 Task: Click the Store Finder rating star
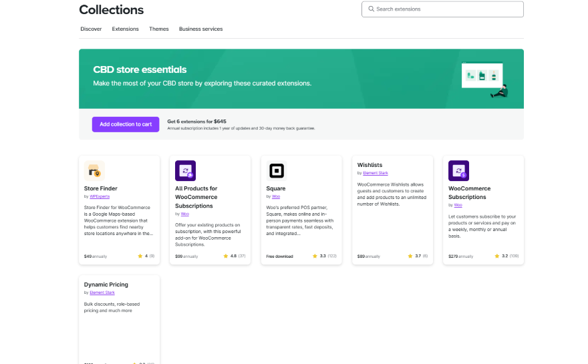click(140, 256)
